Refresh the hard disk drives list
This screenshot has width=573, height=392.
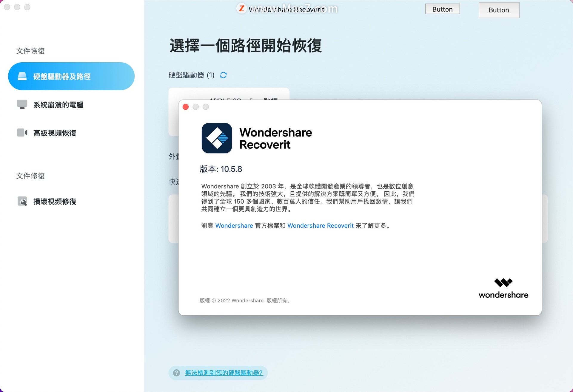223,75
